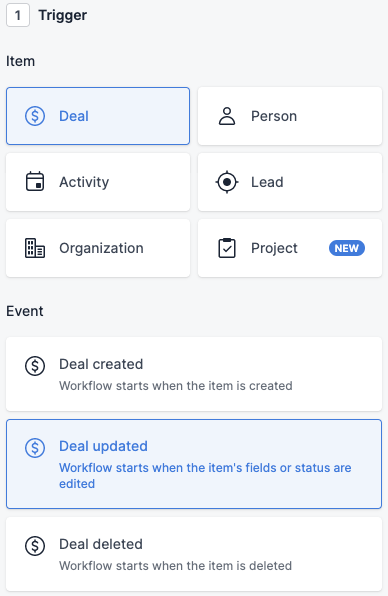
Task: Select the Deal updated event
Action: click(x=194, y=464)
